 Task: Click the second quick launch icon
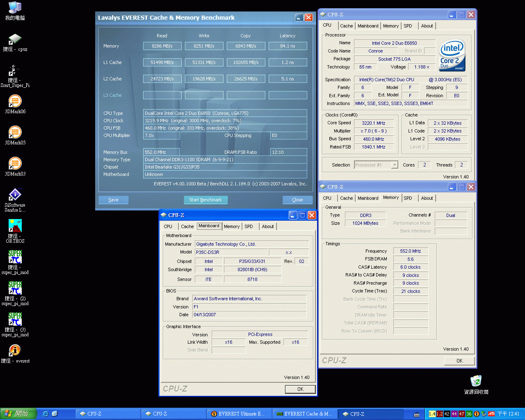55,414
